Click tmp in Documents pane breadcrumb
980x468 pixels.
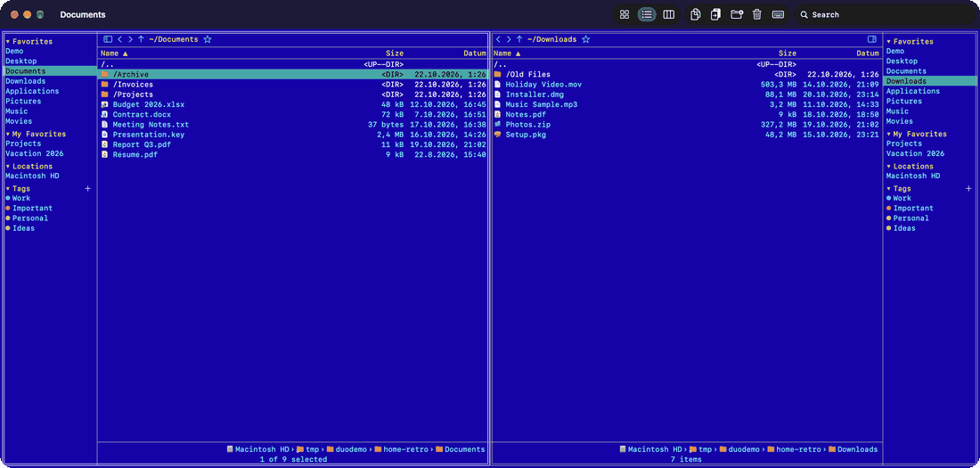coord(307,449)
